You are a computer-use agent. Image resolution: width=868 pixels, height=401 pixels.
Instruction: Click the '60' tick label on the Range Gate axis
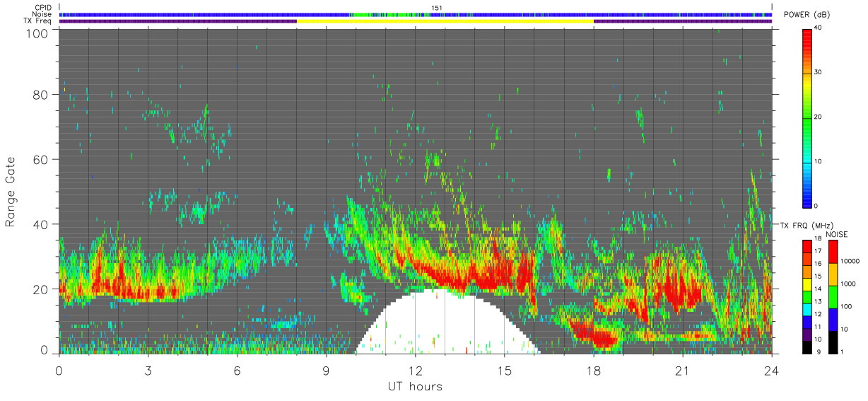click(41, 159)
